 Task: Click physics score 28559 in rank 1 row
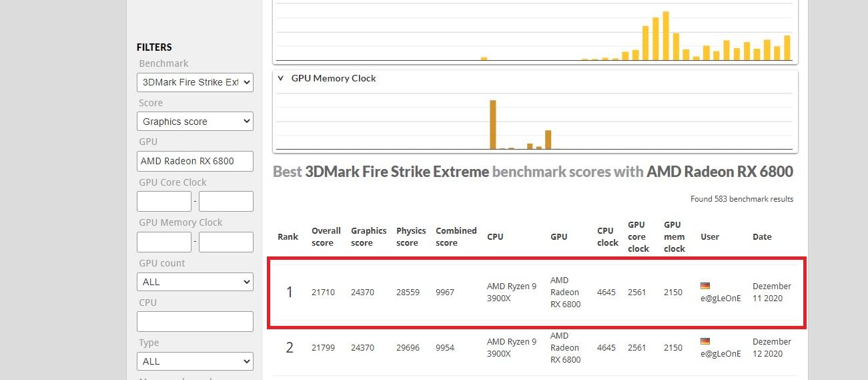point(408,292)
